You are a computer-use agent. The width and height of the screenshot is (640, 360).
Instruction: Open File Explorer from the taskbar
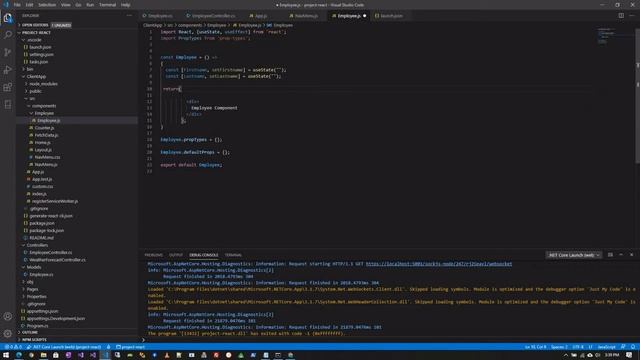[x=43, y=355]
